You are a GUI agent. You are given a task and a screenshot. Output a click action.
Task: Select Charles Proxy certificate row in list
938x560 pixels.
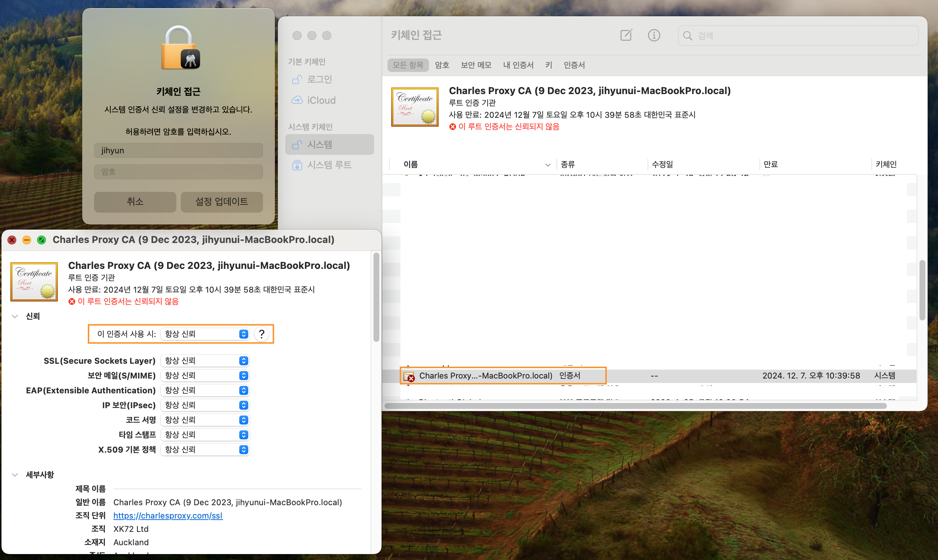pos(485,376)
